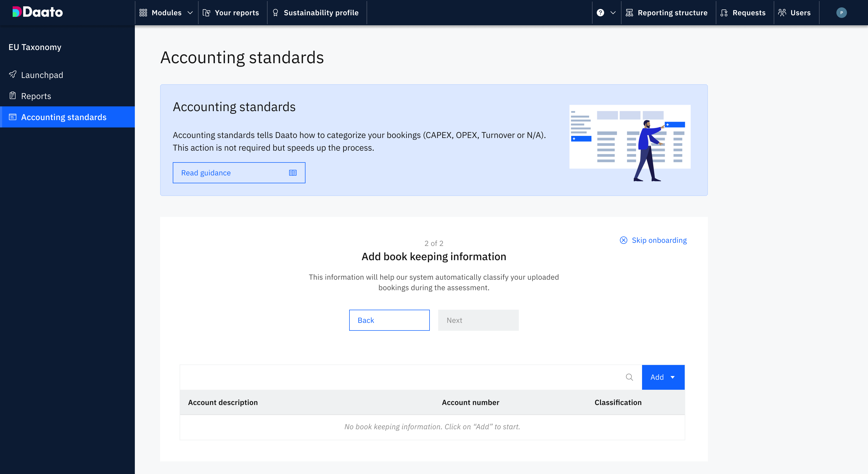Click the Daato logo

tap(37, 12)
